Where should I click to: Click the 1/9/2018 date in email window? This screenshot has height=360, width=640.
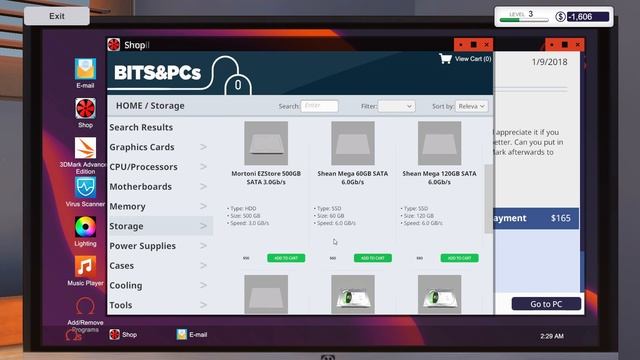tap(549, 62)
